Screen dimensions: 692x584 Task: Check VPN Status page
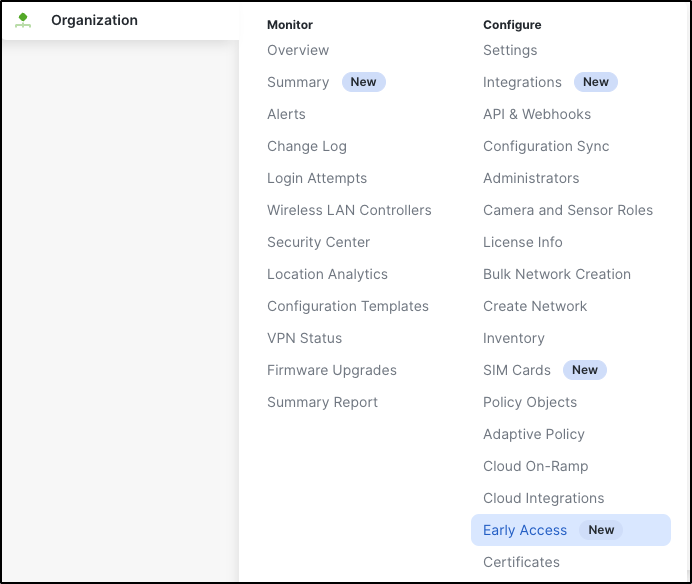tap(304, 338)
